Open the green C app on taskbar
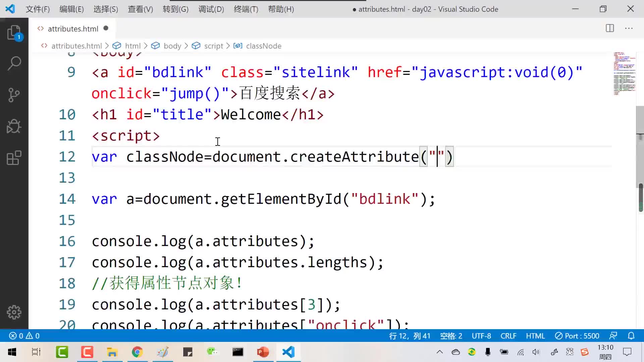This screenshot has height=362, width=644. 62,352
